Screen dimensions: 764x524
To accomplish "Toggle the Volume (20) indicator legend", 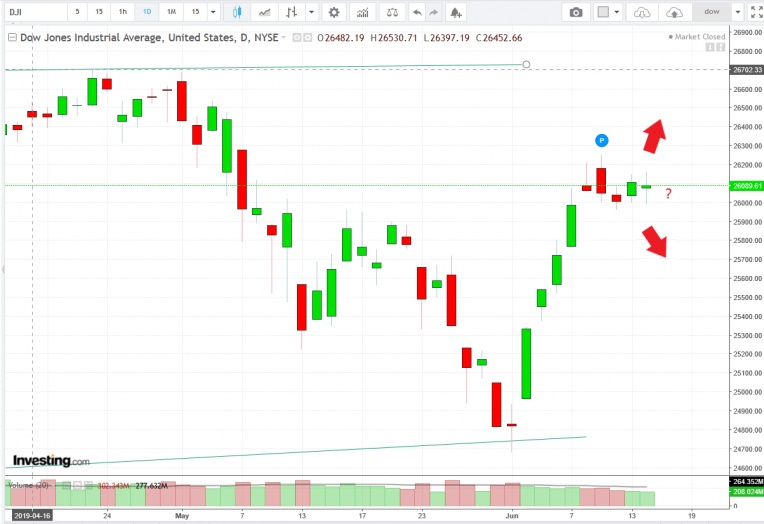I will tap(28, 485).
